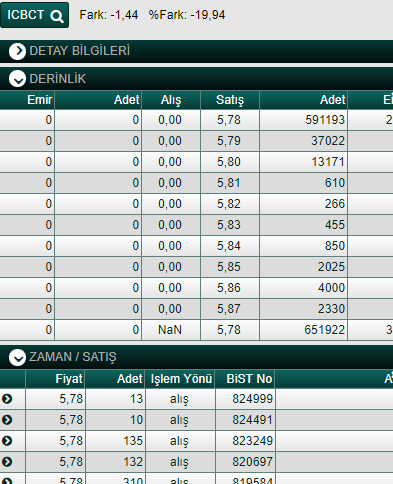The width and height of the screenshot is (393, 484).
Task: Click the quantity 37022 cell
Action: [304, 141]
